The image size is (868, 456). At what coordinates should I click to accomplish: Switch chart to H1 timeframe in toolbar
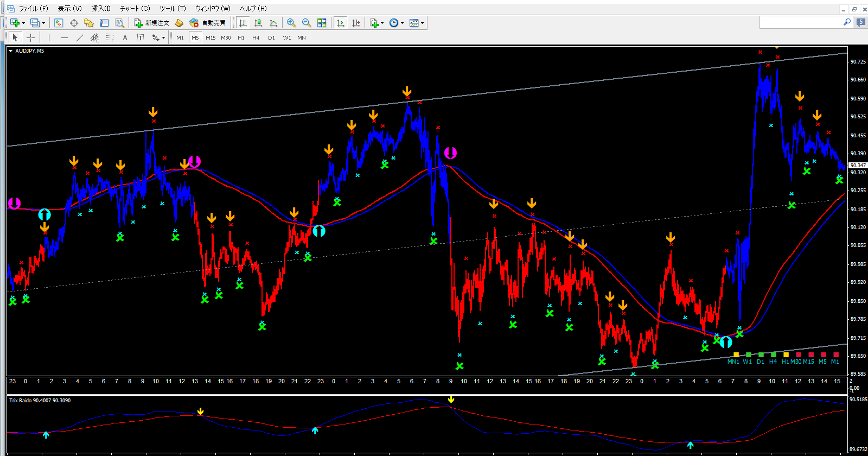point(241,37)
